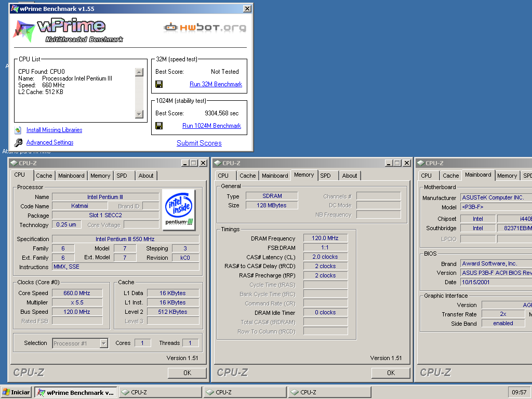Screen dimensions: 532x399
Task: Select About tab in second CPU-Z window
Action: [x=350, y=176]
